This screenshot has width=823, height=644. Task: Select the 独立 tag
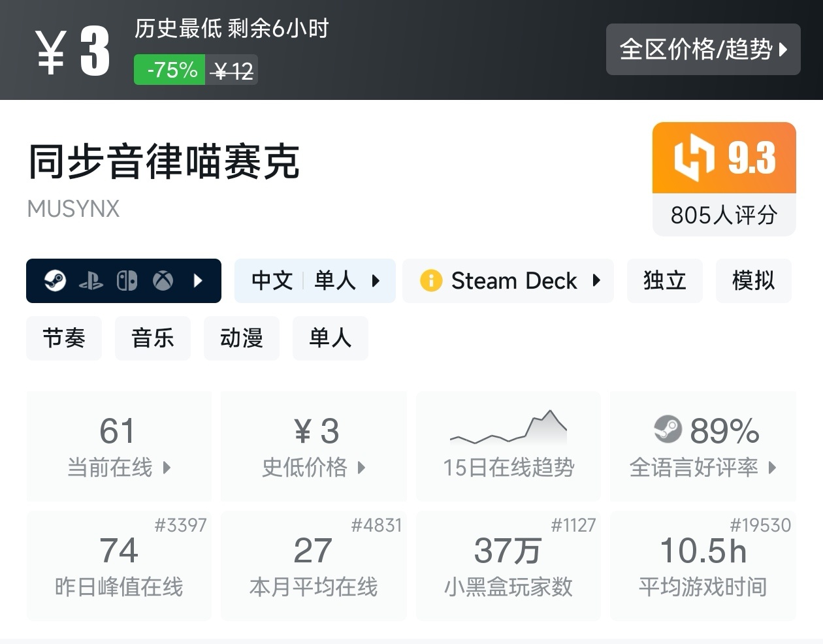(665, 281)
